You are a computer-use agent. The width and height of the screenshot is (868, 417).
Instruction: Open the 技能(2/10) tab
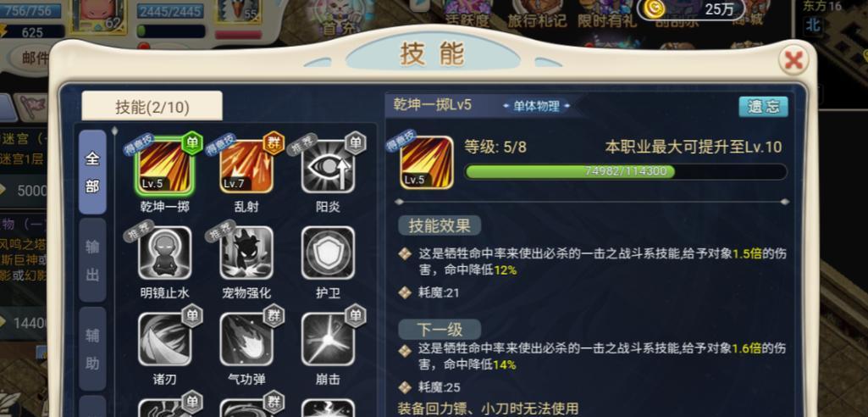(152, 106)
